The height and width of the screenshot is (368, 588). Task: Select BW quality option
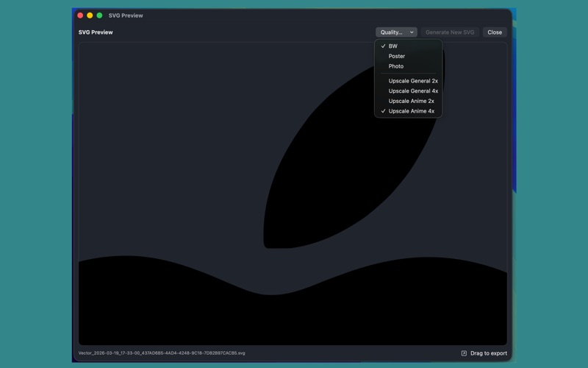point(408,46)
